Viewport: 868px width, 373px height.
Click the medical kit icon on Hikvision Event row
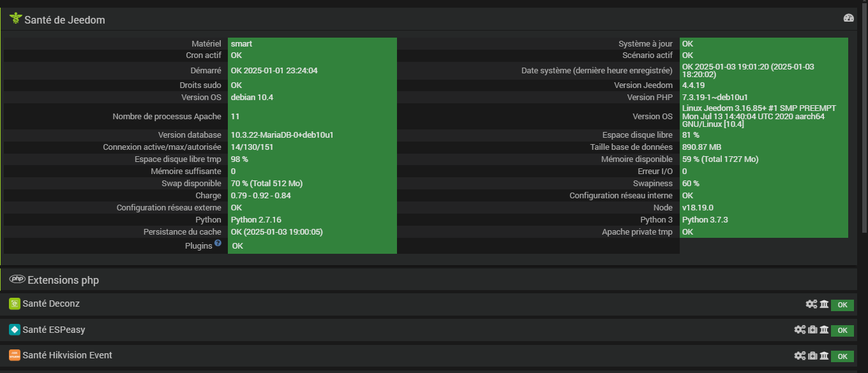[812, 356]
